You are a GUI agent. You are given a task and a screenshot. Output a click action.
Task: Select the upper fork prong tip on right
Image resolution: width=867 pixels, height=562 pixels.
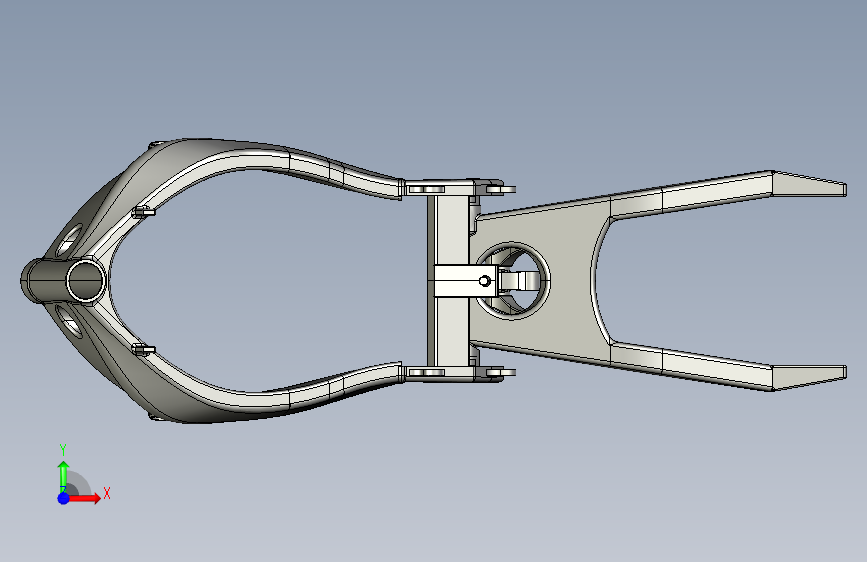(809, 184)
